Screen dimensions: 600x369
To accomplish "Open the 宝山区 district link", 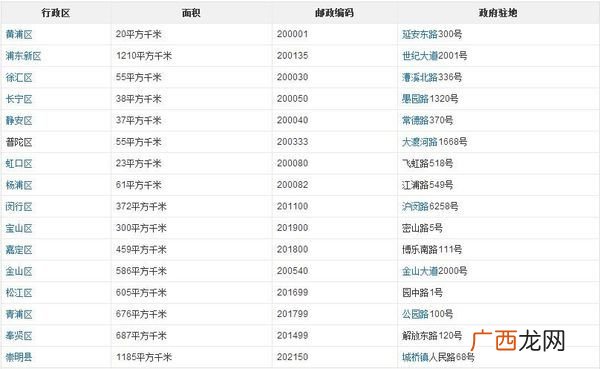I will (x=19, y=229).
